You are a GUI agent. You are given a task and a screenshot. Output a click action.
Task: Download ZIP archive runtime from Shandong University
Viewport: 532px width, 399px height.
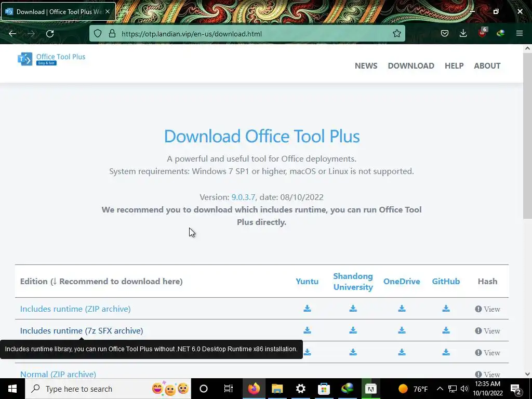(353, 309)
